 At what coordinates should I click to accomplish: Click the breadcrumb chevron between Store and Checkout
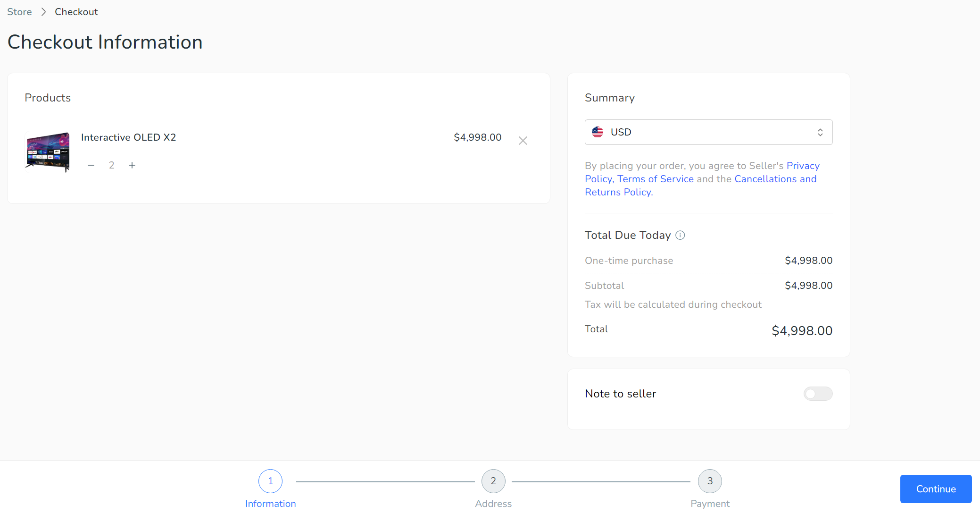(44, 12)
